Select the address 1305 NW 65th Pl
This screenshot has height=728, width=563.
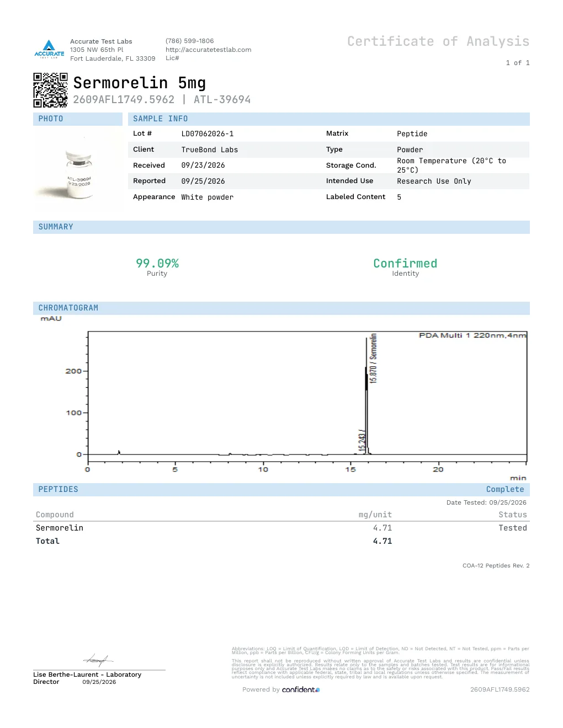point(97,50)
